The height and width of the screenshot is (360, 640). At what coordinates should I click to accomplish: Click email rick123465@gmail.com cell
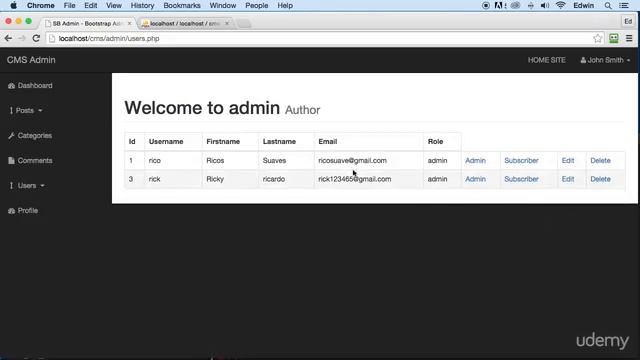pos(369,179)
